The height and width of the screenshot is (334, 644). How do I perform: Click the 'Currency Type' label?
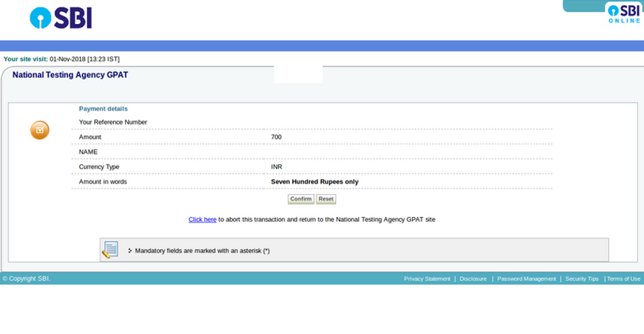click(x=99, y=167)
